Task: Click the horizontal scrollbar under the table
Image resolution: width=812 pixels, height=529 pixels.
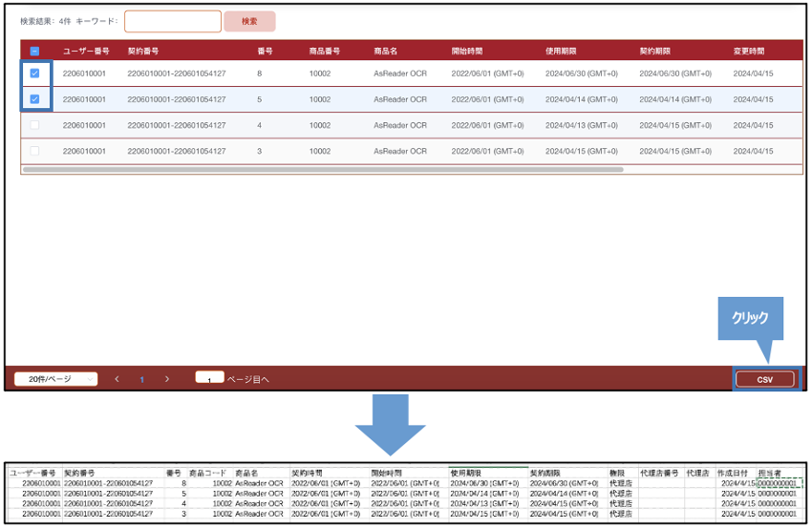Action: (323, 170)
